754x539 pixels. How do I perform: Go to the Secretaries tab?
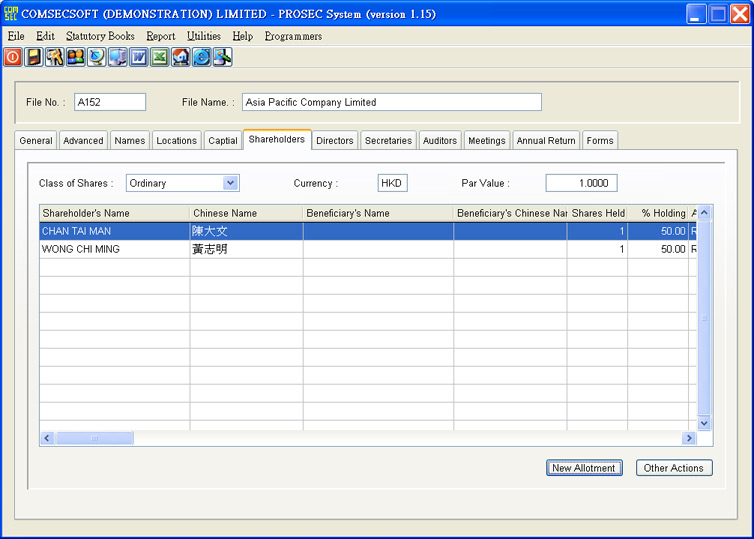point(388,141)
